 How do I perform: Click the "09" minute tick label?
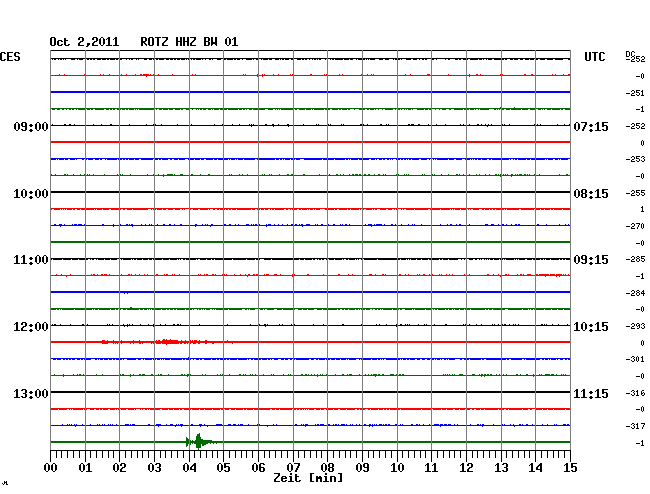pyautogui.click(x=362, y=468)
